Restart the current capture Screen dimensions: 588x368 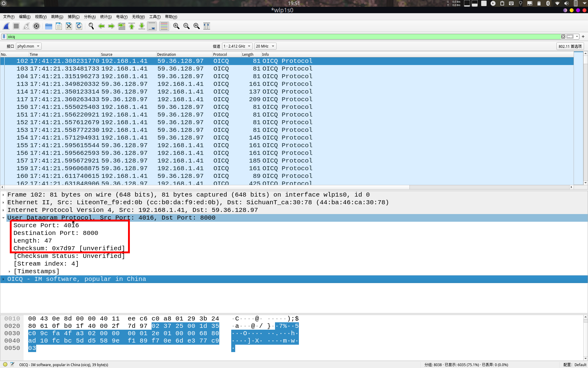26,26
